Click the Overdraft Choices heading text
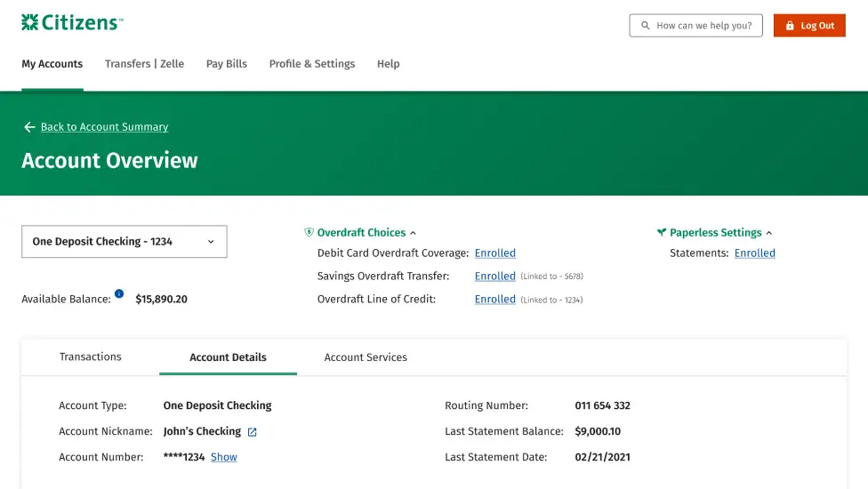Screen dimensions: 868x489 [361, 233]
